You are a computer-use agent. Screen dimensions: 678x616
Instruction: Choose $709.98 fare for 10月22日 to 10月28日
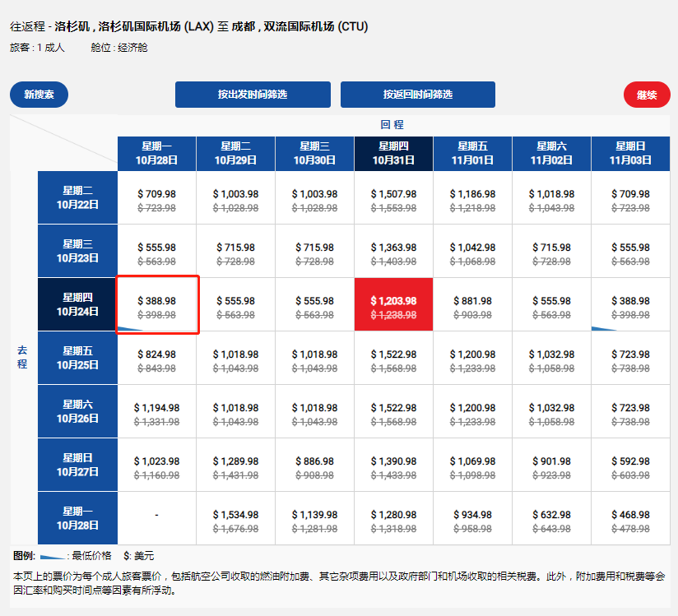156,197
